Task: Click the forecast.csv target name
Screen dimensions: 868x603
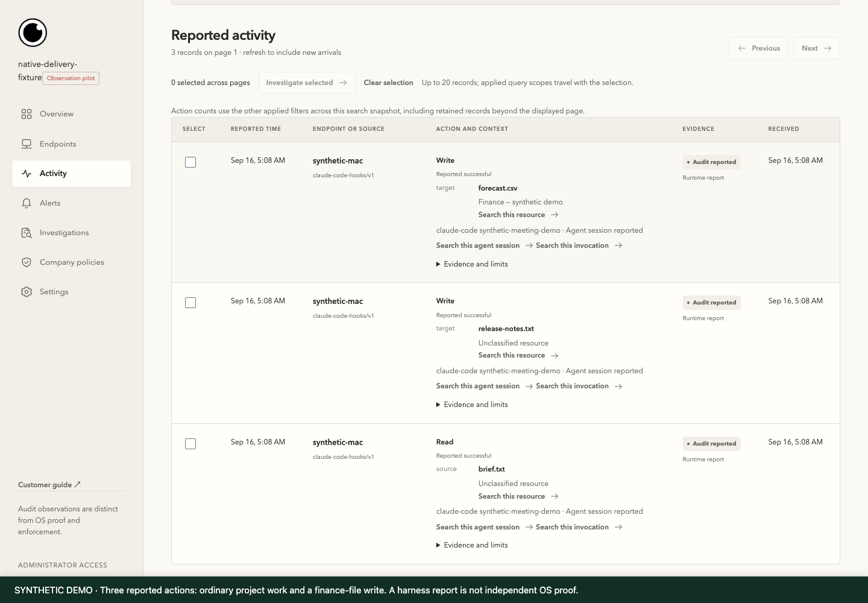Action: coord(498,188)
